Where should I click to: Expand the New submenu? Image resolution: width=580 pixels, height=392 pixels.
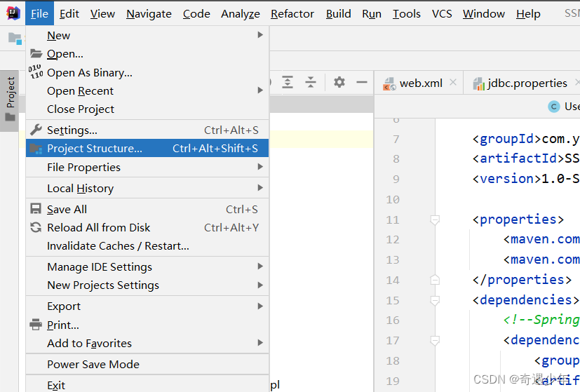[x=147, y=36]
